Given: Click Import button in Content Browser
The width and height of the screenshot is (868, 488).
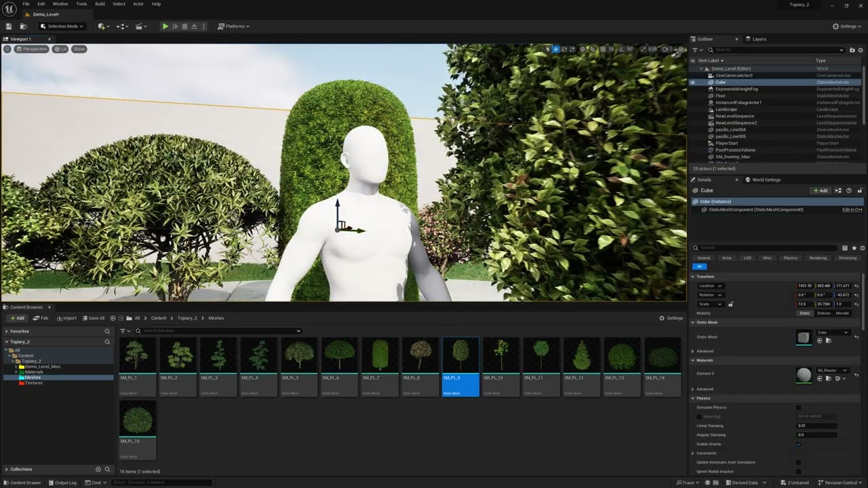Looking at the screenshot, I should (66, 318).
